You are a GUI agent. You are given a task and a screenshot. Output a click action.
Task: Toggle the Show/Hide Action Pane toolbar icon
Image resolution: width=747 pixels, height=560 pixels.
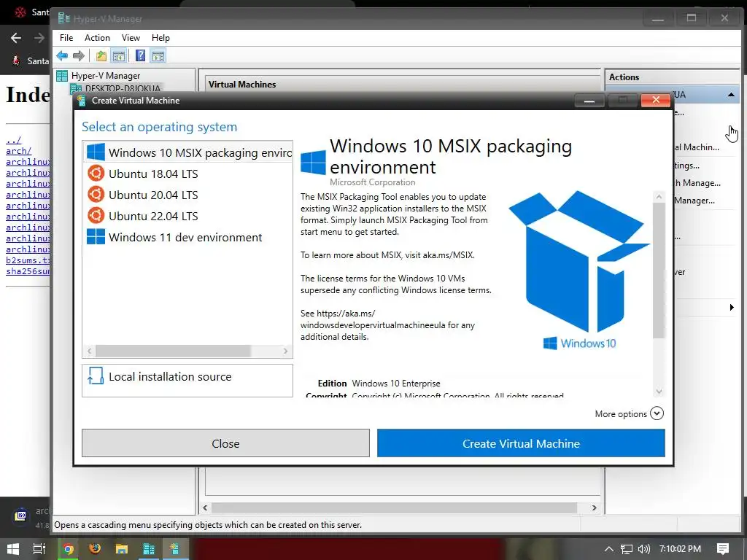[158, 56]
